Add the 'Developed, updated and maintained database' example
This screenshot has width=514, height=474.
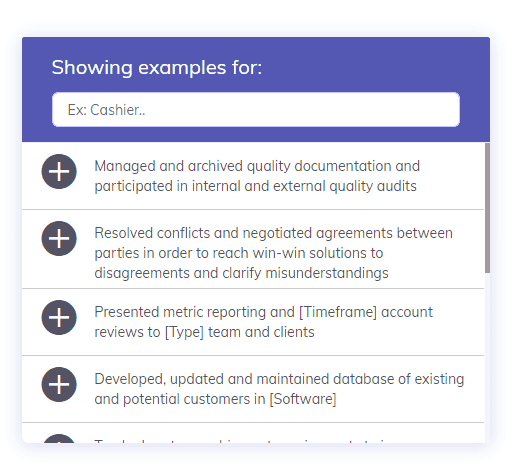[x=59, y=385]
